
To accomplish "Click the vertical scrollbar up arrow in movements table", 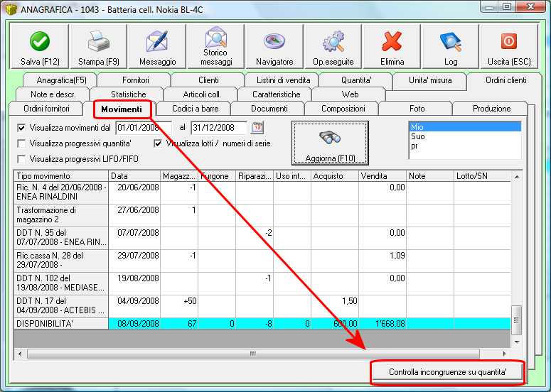I will pos(517,177).
